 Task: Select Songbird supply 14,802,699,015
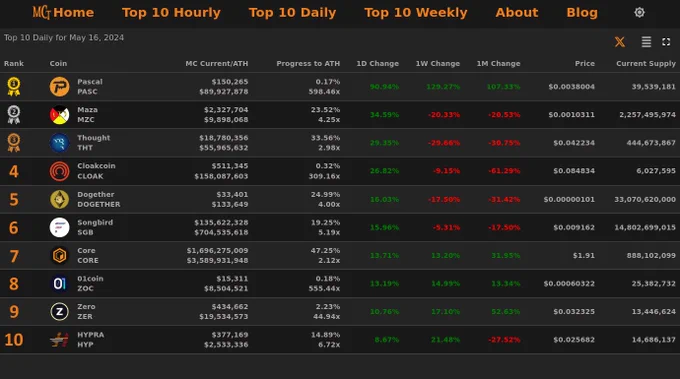click(x=645, y=228)
